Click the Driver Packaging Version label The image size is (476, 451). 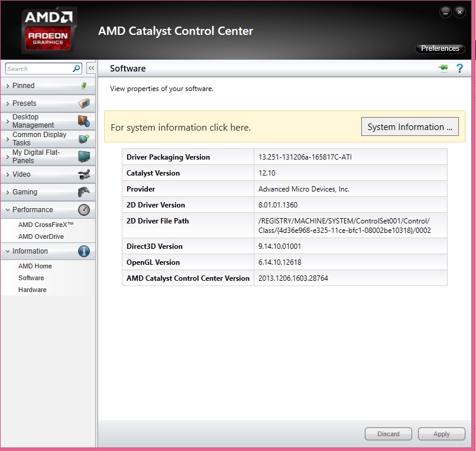click(168, 157)
